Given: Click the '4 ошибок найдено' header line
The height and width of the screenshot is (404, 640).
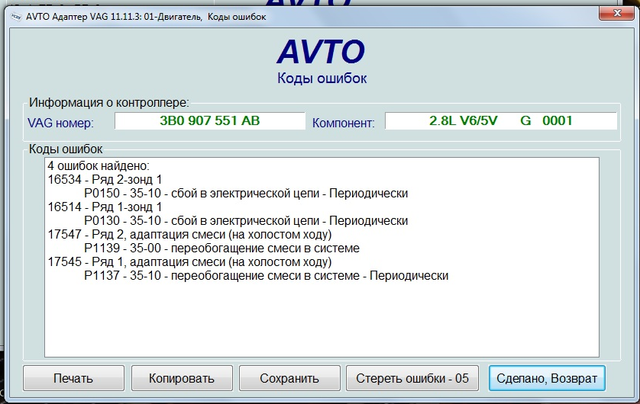Looking at the screenshot, I should 98,165.
